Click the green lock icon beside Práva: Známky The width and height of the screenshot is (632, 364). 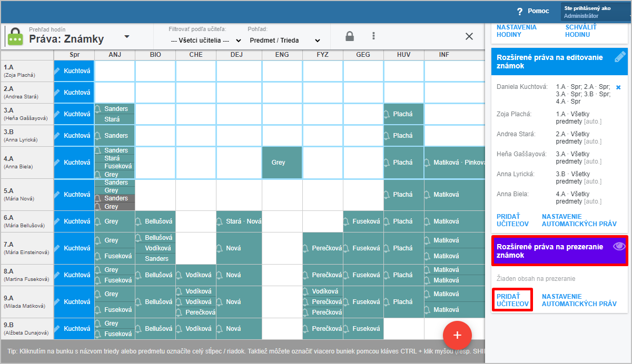(16, 36)
